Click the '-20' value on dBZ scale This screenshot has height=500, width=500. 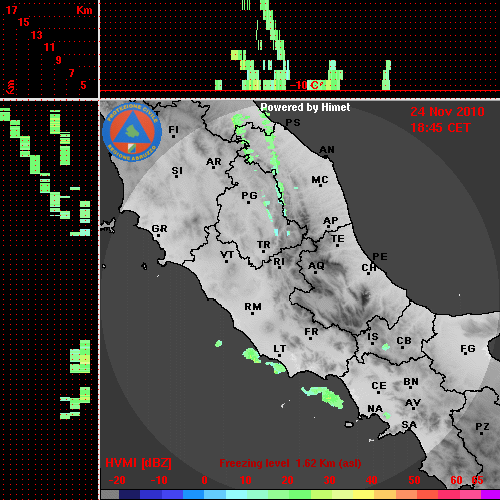pos(117,480)
